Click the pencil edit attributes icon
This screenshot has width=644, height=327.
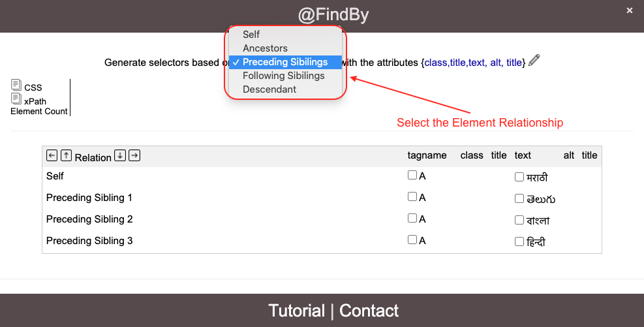tap(534, 61)
